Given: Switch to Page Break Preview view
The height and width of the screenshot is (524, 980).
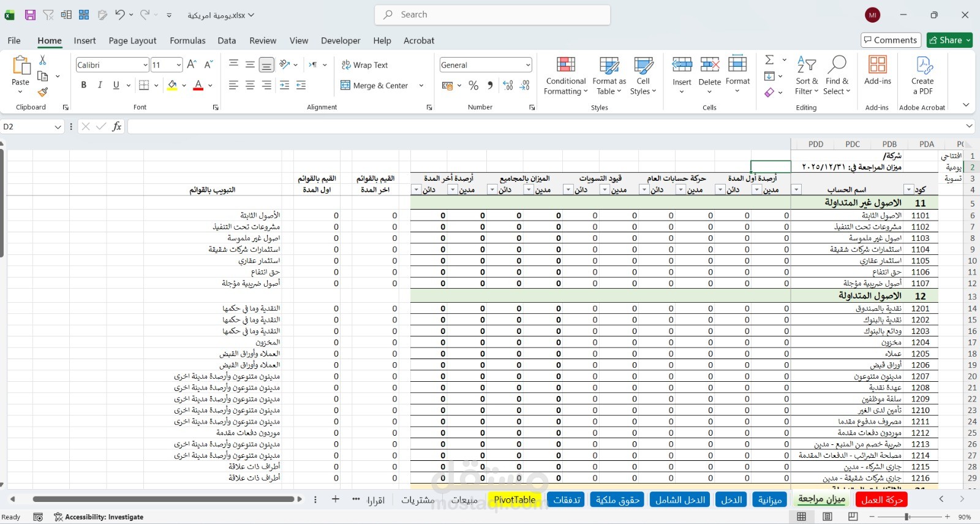Looking at the screenshot, I should tap(853, 517).
